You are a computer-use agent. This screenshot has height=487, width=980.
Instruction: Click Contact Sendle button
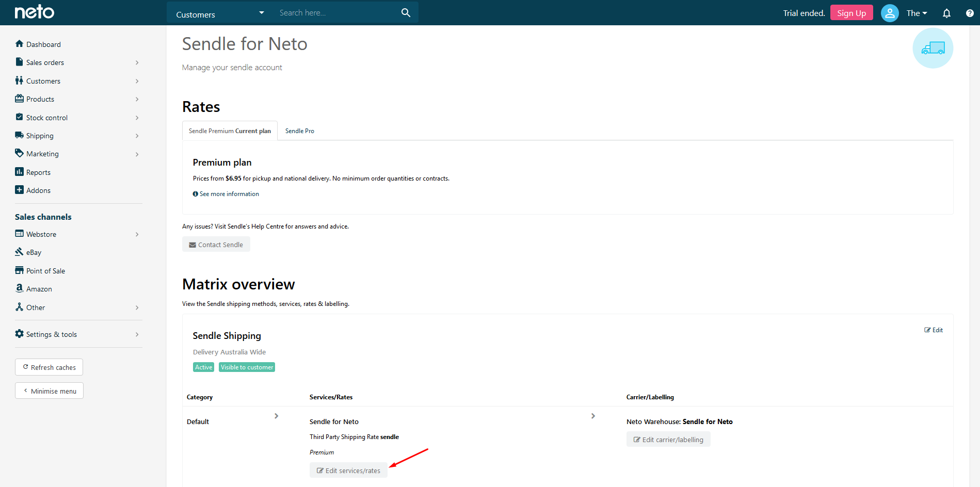pyautogui.click(x=216, y=245)
